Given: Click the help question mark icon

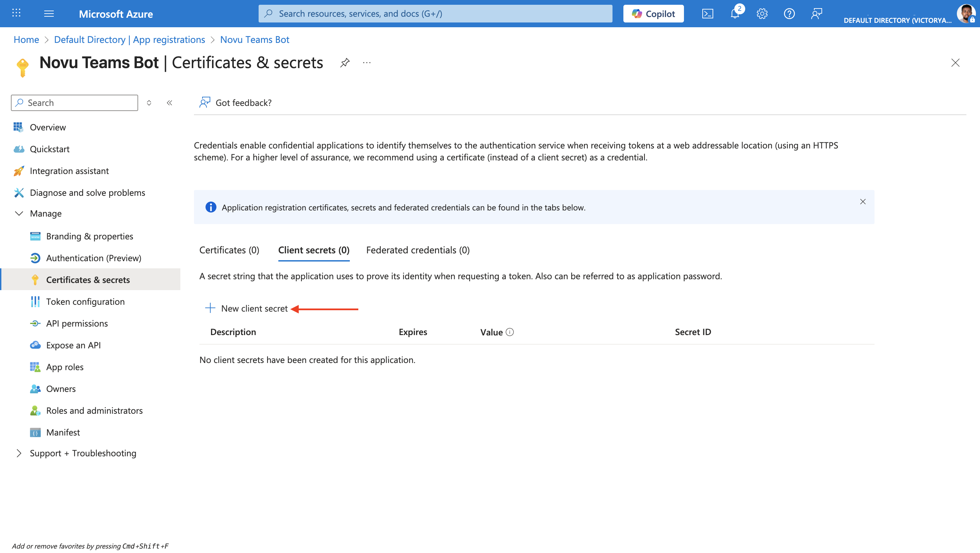Looking at the screenshot, I should coord(789,14).
